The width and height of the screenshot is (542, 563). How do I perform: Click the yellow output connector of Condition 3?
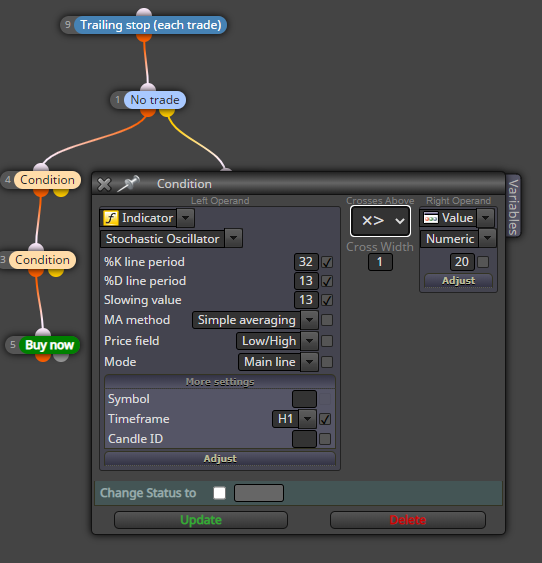[56, 273]
